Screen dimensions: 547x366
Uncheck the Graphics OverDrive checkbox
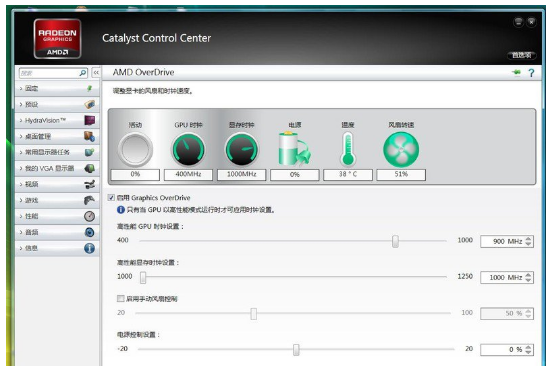(111, 198)
